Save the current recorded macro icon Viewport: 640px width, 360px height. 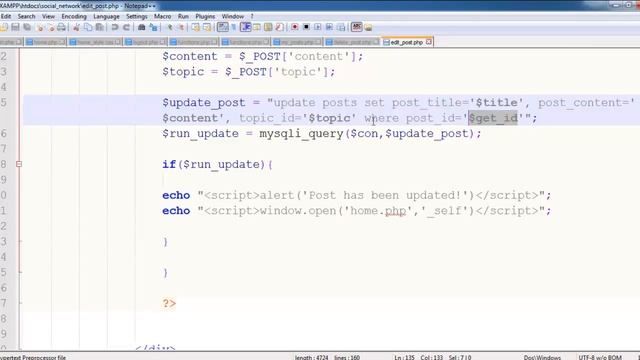[341, 27]
